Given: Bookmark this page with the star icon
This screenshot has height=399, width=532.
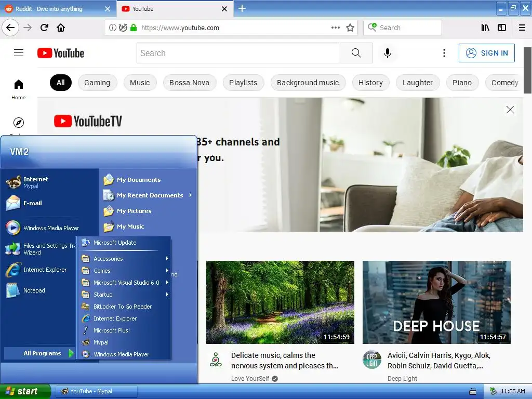Looking at the screenshot, I should 350,28.
